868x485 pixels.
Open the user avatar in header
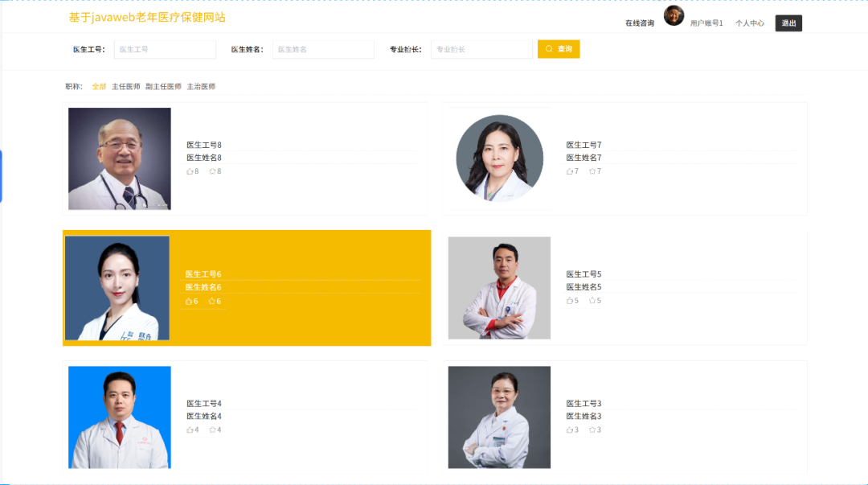(x=674, y=15)
